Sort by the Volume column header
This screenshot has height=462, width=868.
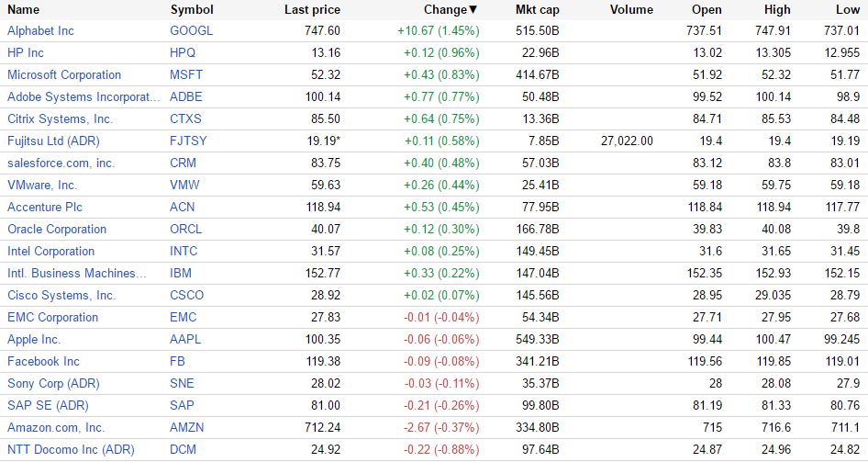click(x=630, y=9)
